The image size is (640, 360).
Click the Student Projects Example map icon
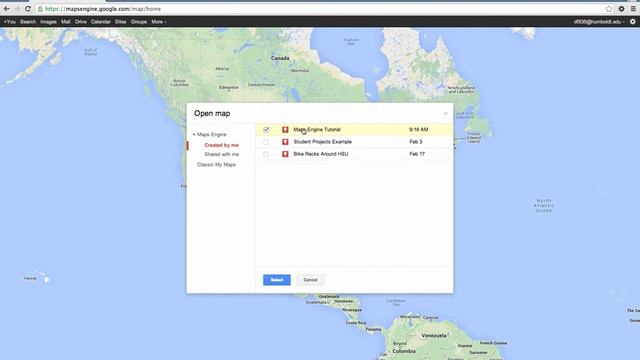[x=285, y=142]
